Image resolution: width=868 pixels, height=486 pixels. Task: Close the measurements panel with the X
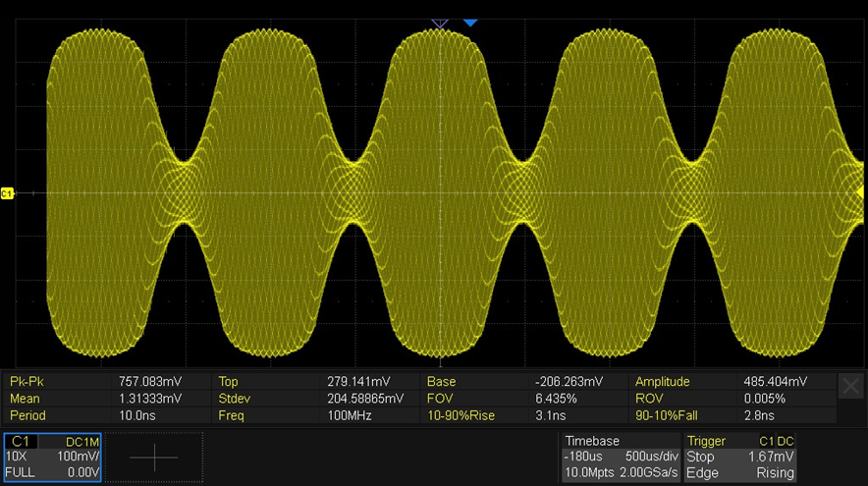pyautogui.click(x=852, y=387)
